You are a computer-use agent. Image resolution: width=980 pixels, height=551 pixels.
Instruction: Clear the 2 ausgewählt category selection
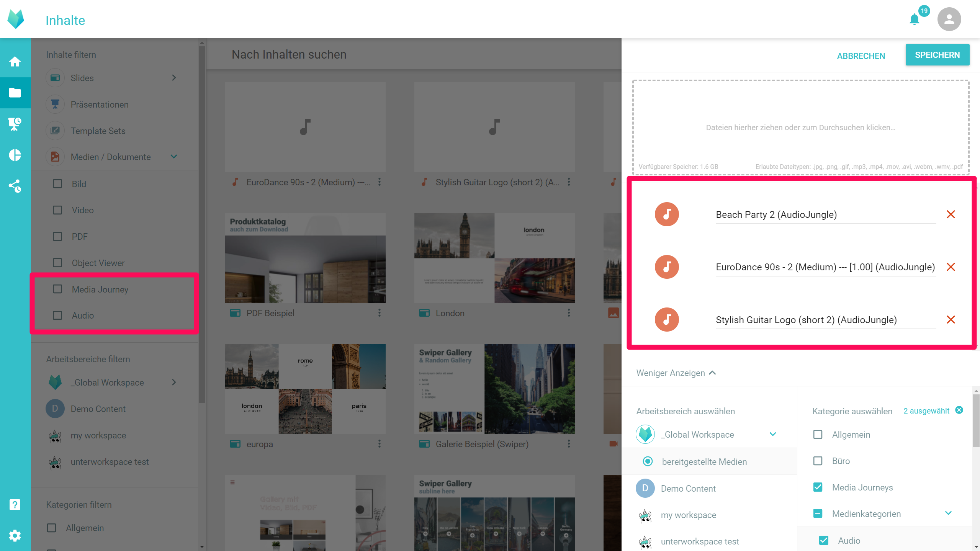tap(959, 410)
